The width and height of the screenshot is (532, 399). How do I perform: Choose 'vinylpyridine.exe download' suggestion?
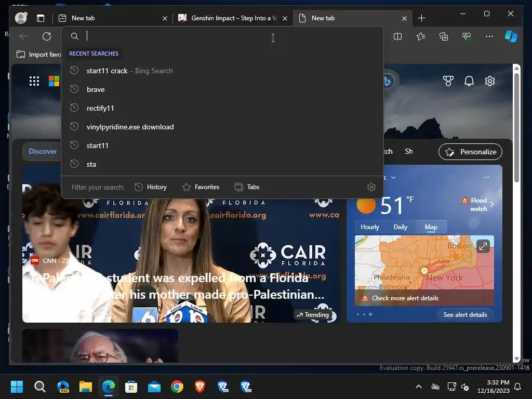[x=222, y=127]
